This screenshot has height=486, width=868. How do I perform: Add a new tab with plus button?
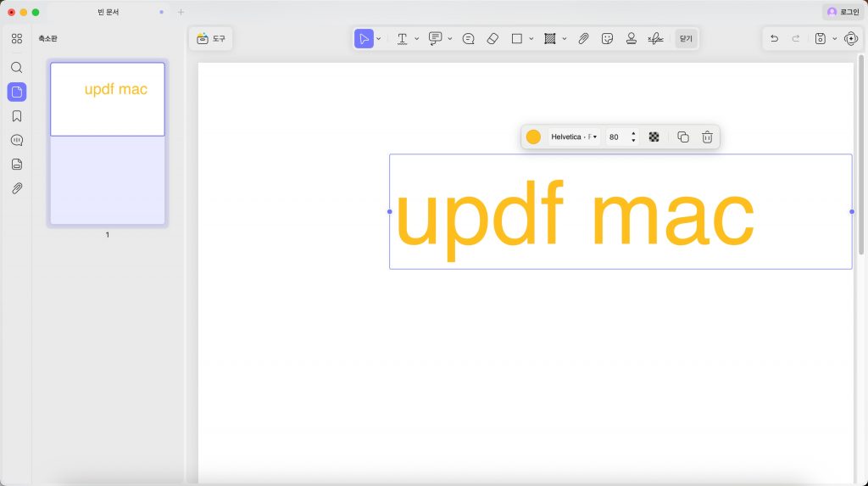[181, 12]
